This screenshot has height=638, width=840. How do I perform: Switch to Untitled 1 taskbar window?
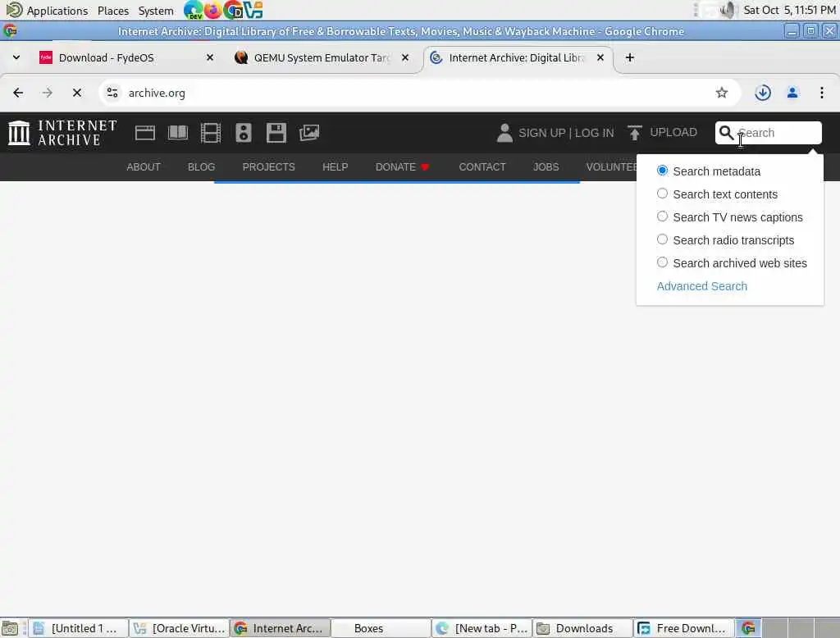(x=78, y=628)
